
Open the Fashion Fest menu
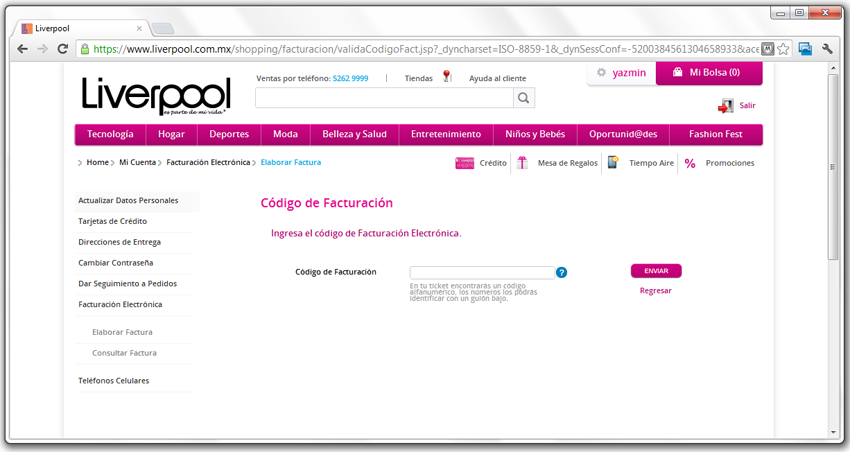716,134
